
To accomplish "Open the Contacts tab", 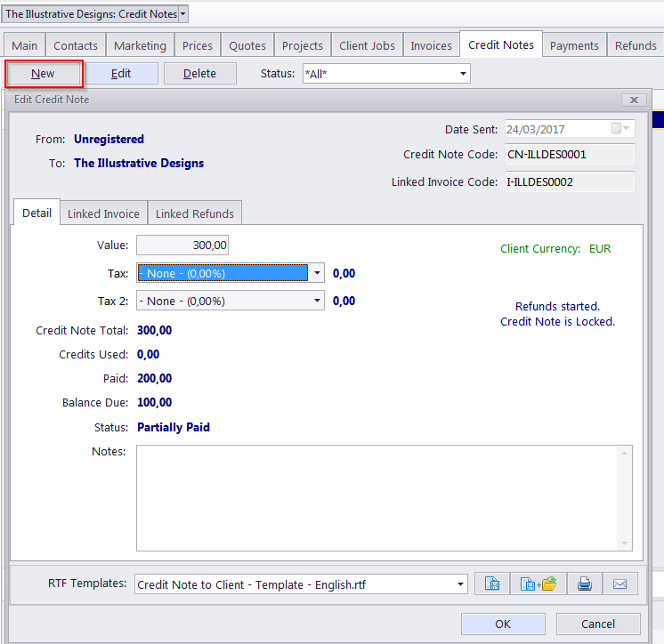I will 76,45.
